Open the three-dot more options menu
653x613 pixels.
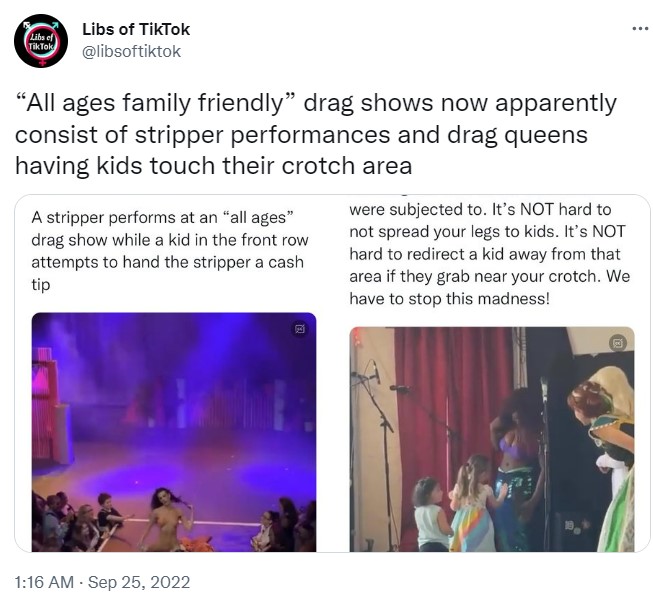click(x=640, y=29)
